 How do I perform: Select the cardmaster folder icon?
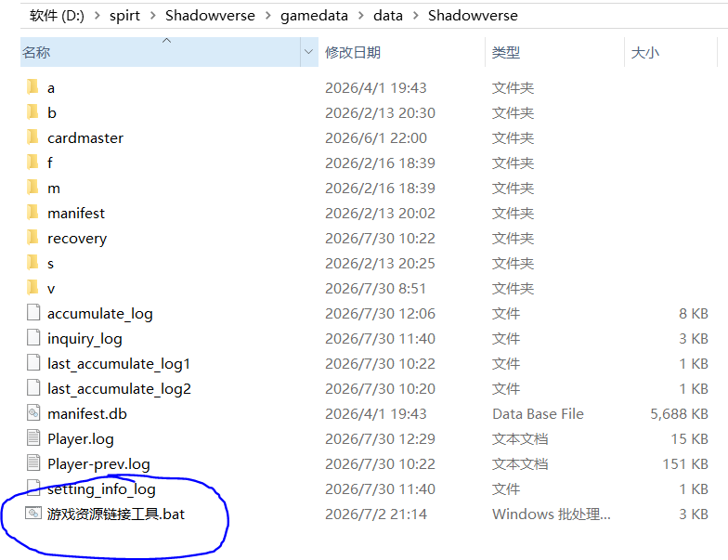pos(33,137)
